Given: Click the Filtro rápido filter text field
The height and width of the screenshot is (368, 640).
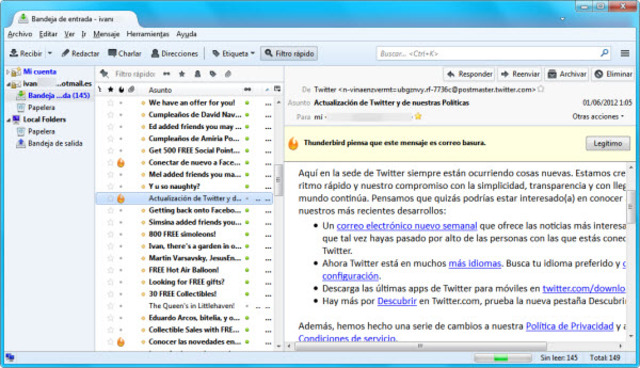Looking at the screenshot, I should [135, 74].
